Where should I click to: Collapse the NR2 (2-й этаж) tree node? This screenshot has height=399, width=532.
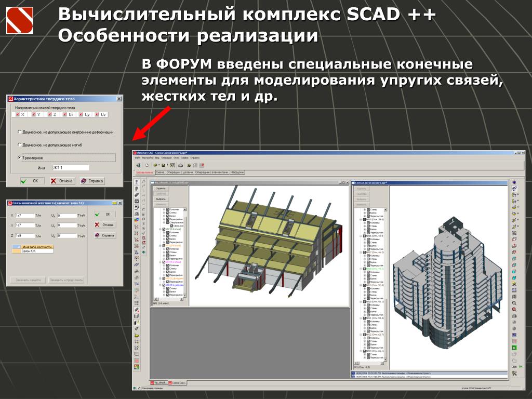coord(160,229)
